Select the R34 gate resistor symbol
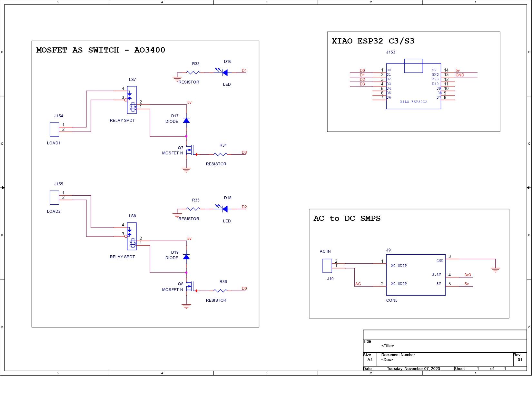 (x=220, y=155)
